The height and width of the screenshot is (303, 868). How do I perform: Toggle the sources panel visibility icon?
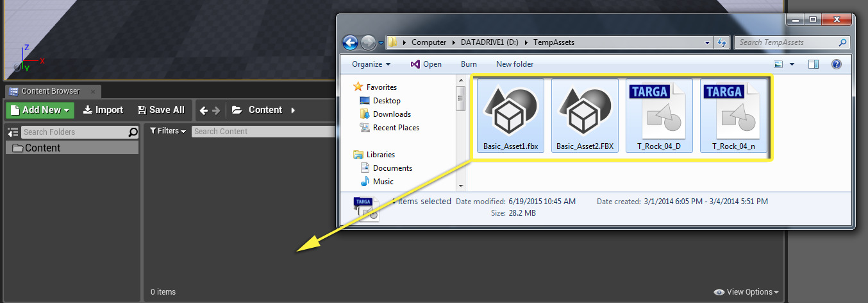point(13,132)
